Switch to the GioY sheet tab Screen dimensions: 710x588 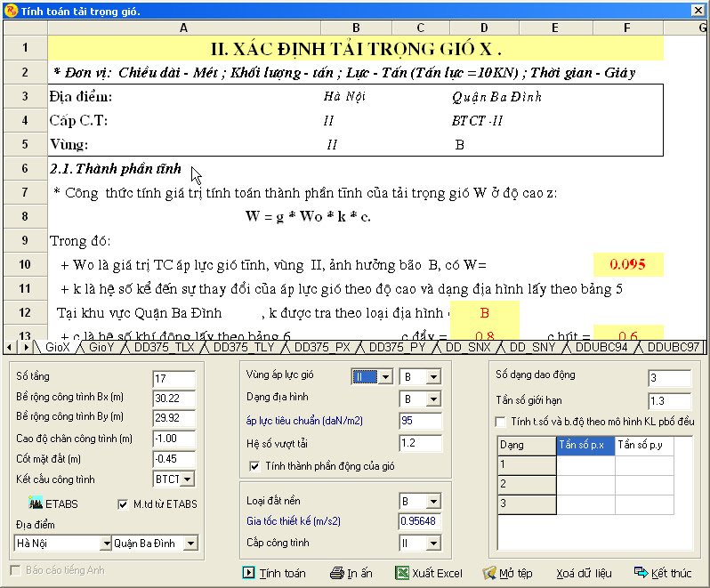click(101, 347)
